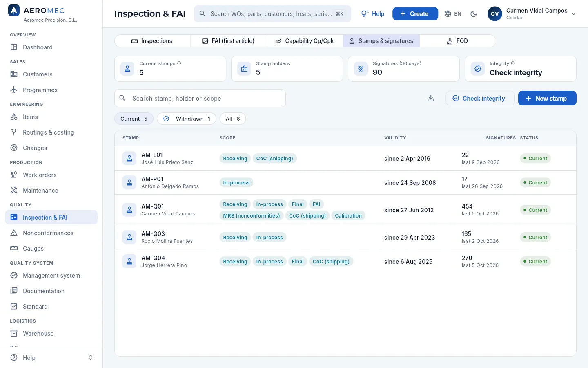Click the Current stamps info icon
Screen dimensions: 588x368
pyautogui.click(x=179, y=63)
